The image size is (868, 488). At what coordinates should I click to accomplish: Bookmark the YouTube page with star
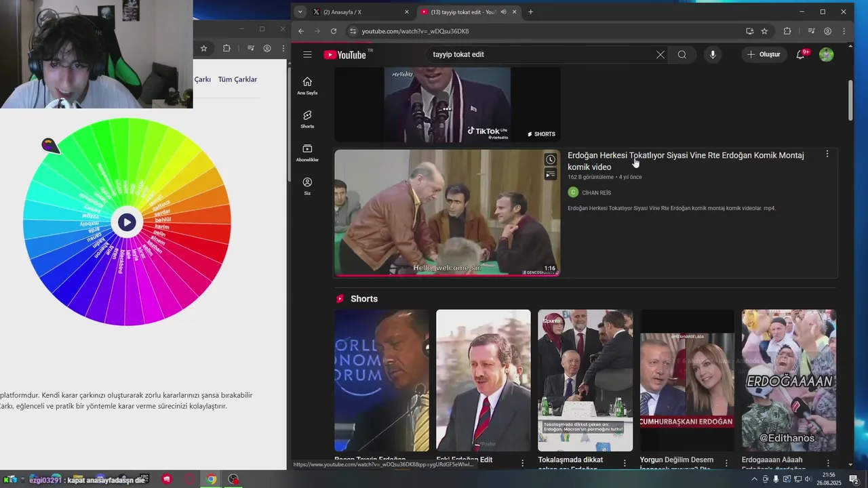click(764, 31)
